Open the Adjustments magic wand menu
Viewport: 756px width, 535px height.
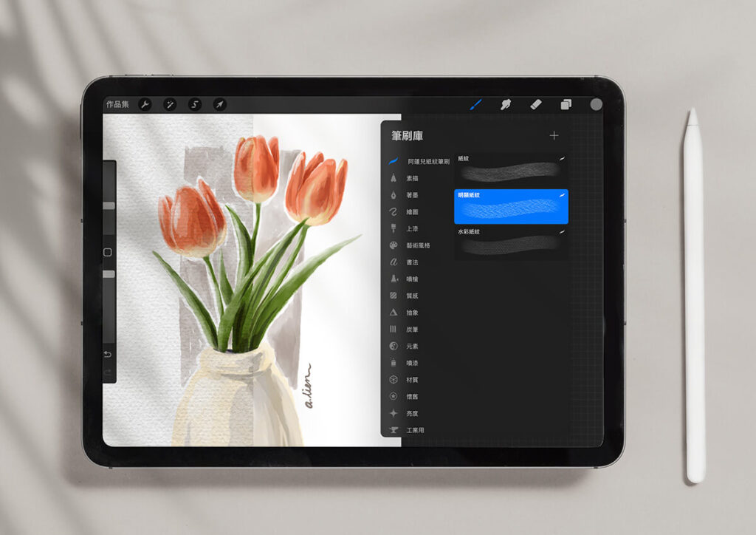(x=170, y=104)
